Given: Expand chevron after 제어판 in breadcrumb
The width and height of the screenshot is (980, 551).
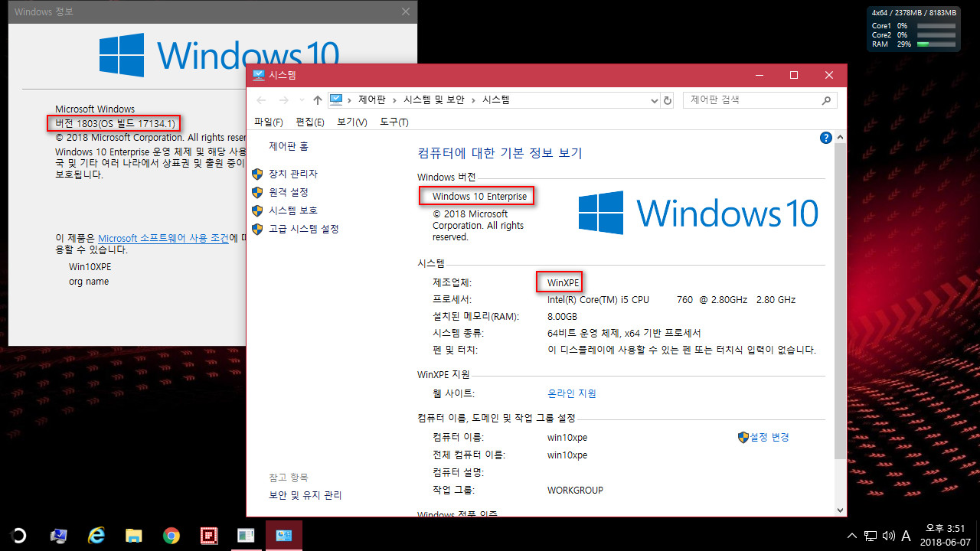Looking at the screenshot, I should point(394,100).
